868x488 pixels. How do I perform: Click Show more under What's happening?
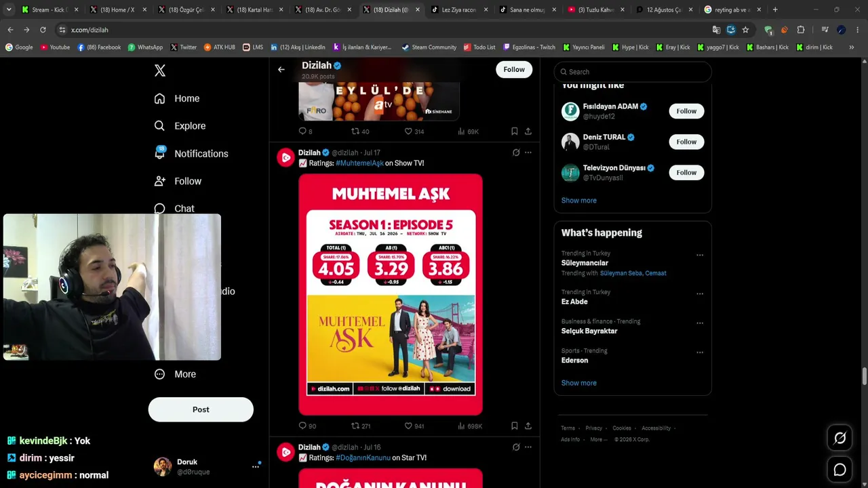(x=578, y=383)
